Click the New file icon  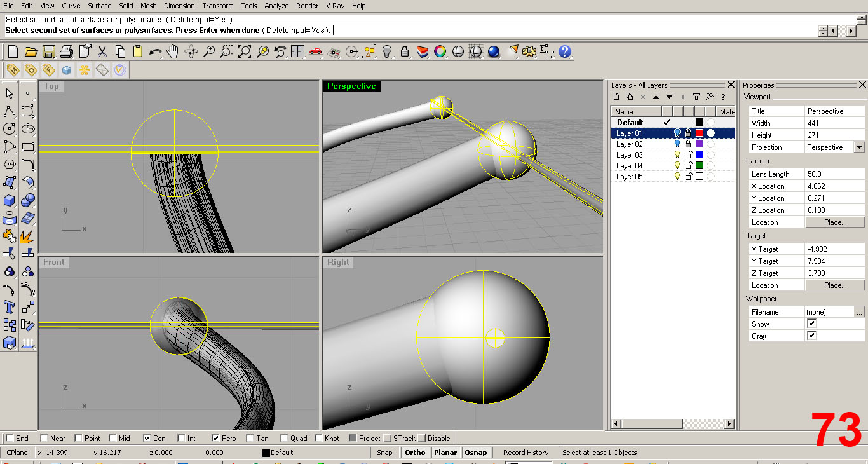[x=13, y=51]
